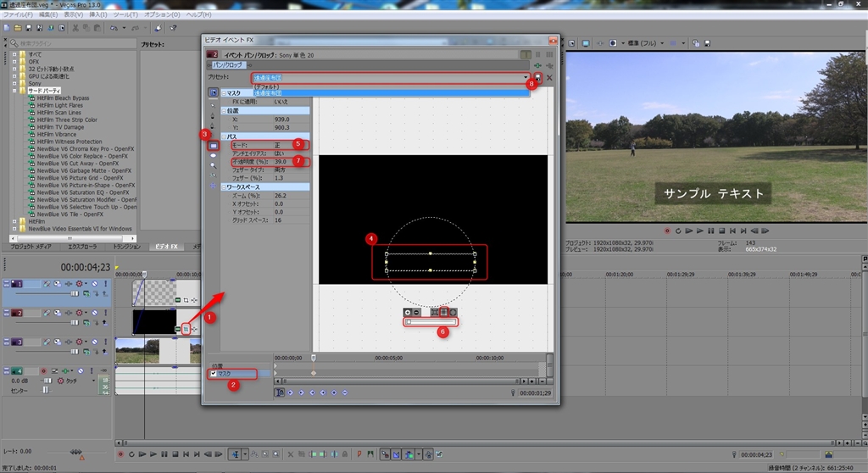Expand the HitFilm folder in plugin tree
The image size is (868, 473).
pos(14,221)
